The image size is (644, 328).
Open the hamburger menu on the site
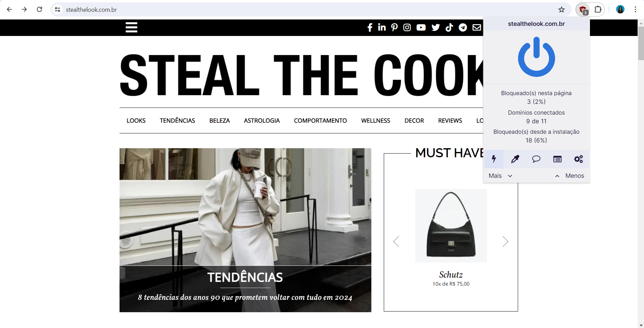coord(131,27)
